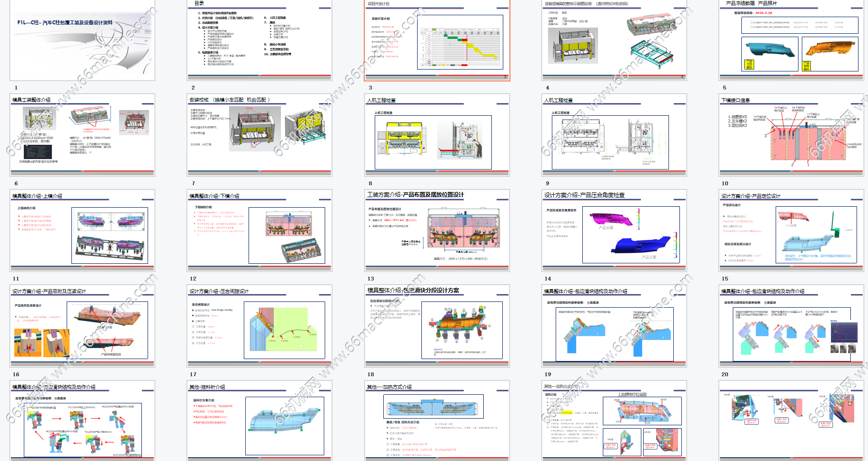This screenshot has width=868, height=461.
Task: Choose slide 6 模具工装整体介绍 thumbnail
Action: pos(82,135)
